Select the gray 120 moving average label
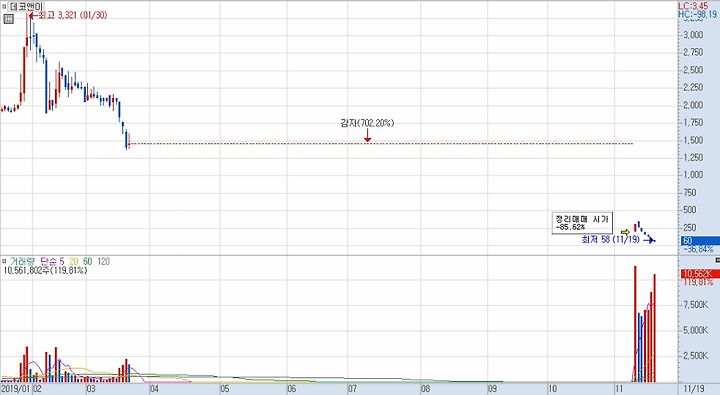 (104, 261)
